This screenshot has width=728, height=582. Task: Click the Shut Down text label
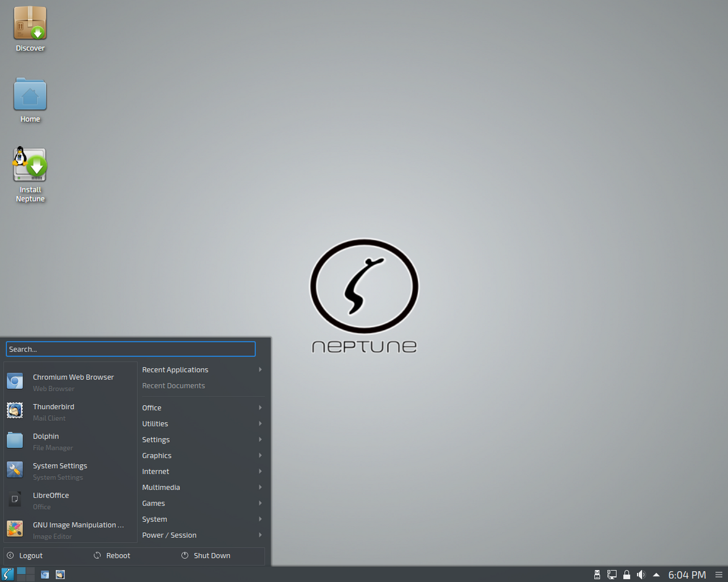pyautogui.click(x=212, y=556)
